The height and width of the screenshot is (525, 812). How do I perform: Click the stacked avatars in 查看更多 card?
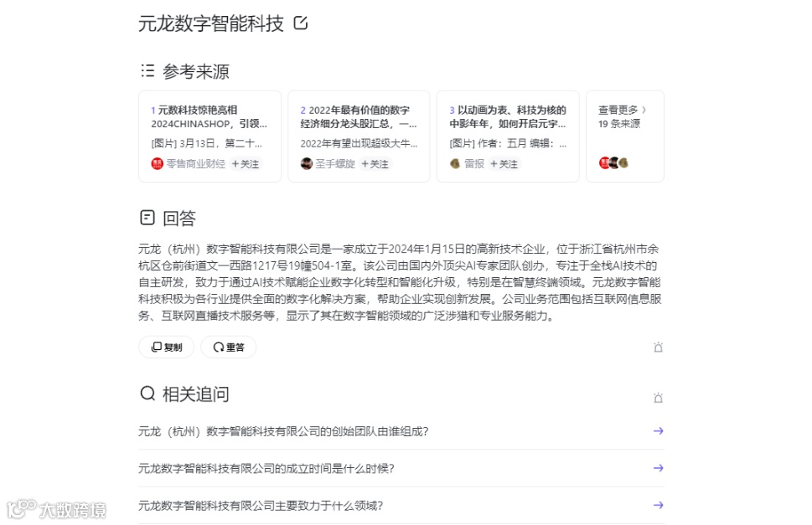tap(613, 163)
